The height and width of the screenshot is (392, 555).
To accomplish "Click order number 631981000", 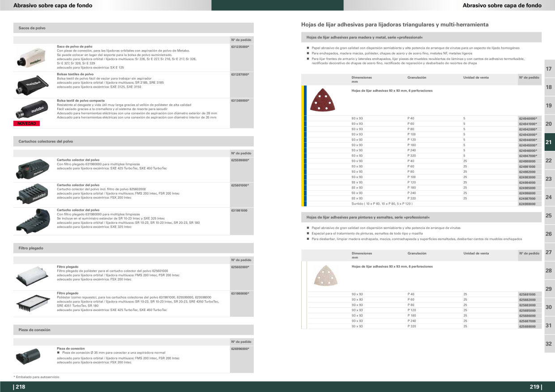I will [239, 210].
